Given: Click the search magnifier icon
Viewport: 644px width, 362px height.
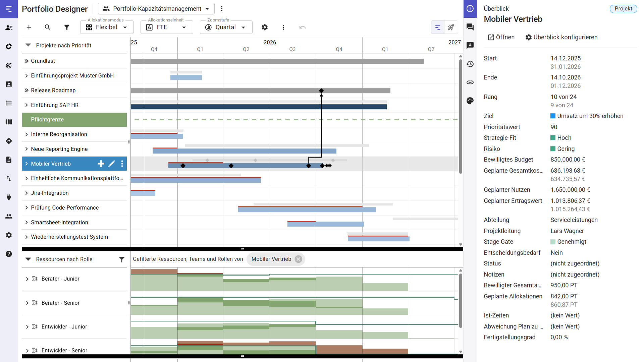Looking at the screenshot, I should 48,27.
